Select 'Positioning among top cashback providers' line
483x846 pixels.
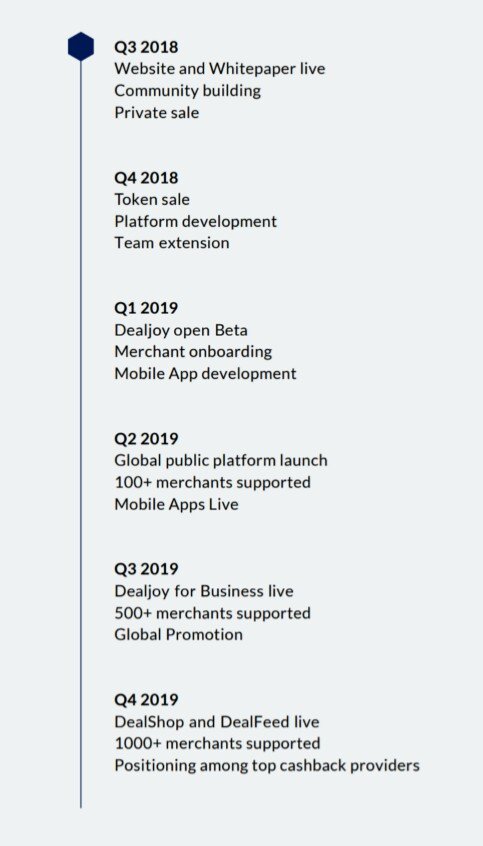click(267, 766)
